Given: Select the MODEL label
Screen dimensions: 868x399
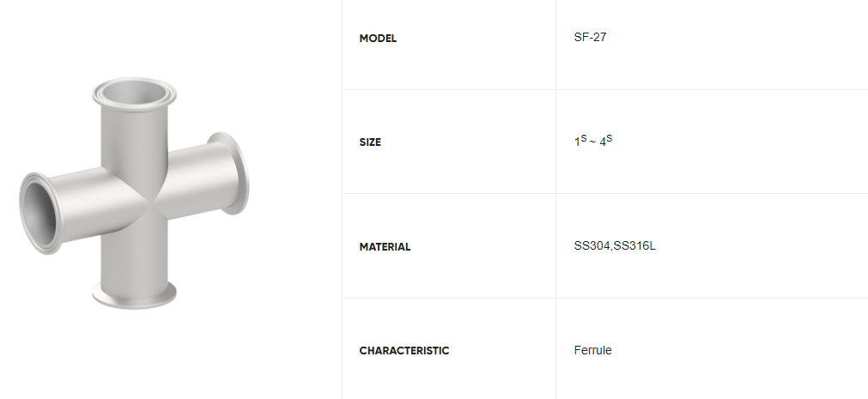Looking at the screenshot, I should [x=378, y=39].
